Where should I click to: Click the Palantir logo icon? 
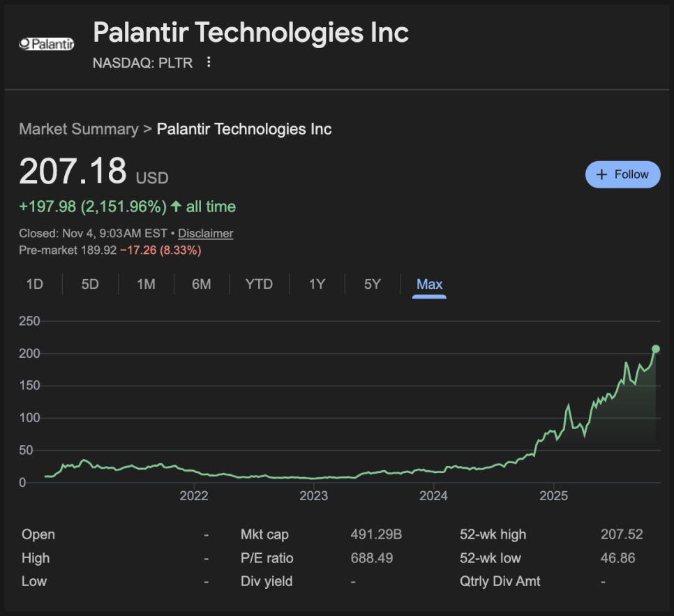[x=46, y=43]
